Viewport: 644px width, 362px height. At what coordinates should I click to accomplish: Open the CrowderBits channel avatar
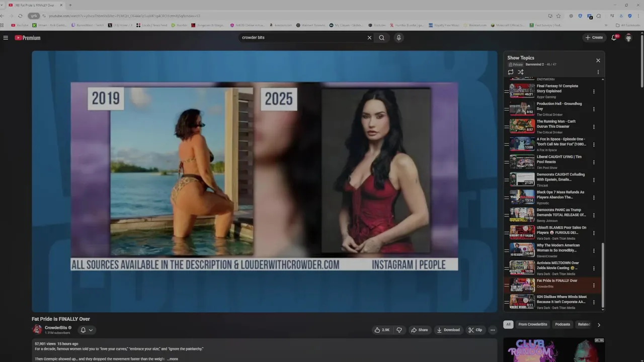[x=37, y=329]
